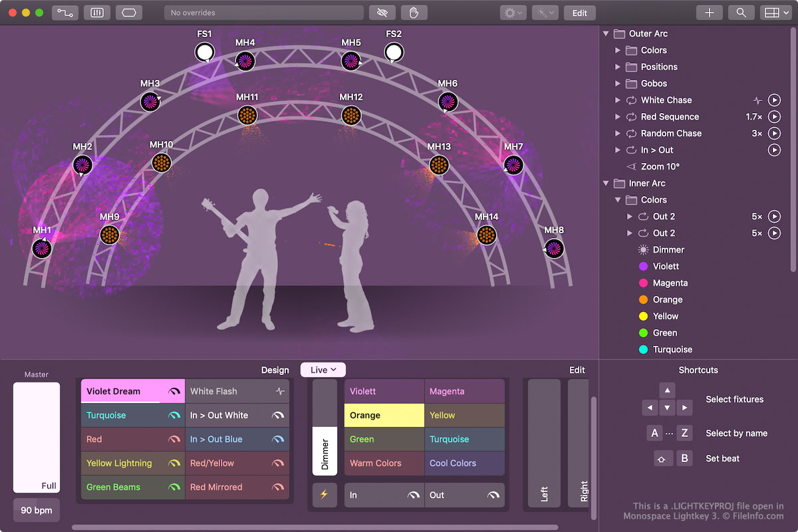The image size is (798, 532).
Task: Click the No overrides field
Action: point(264,13)
